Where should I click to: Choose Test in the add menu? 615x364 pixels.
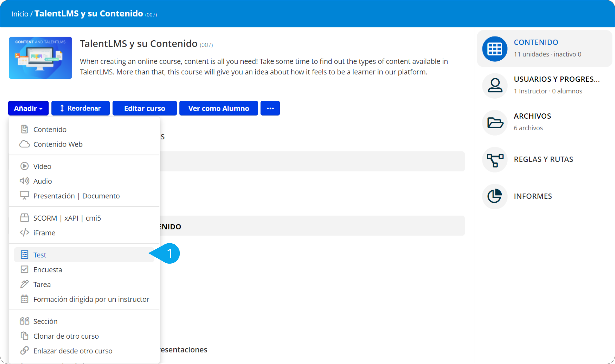pos(84,255)
